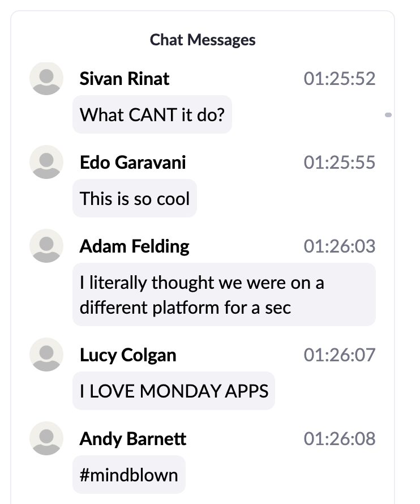Click Adam Felding's profile avatar

click(46, 246)
